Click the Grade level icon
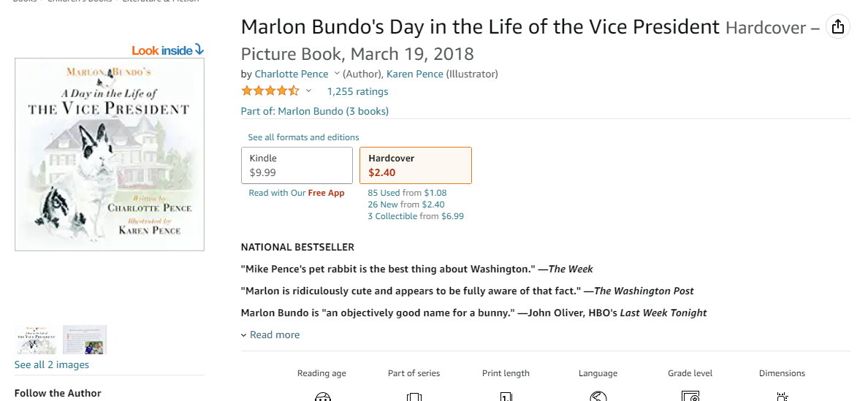This screenshot has width=868, height=401. 690,397
